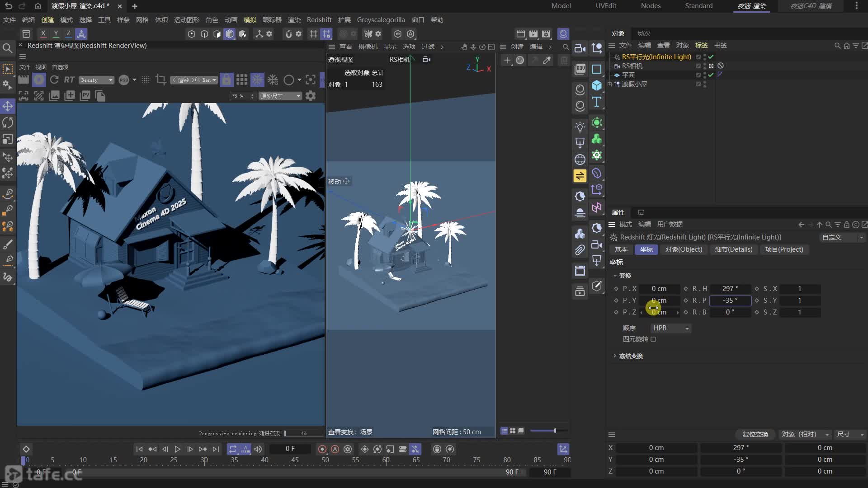Go to the end of the animation
This screenshot has width=868, height=488.
click(x=216, y=449)
